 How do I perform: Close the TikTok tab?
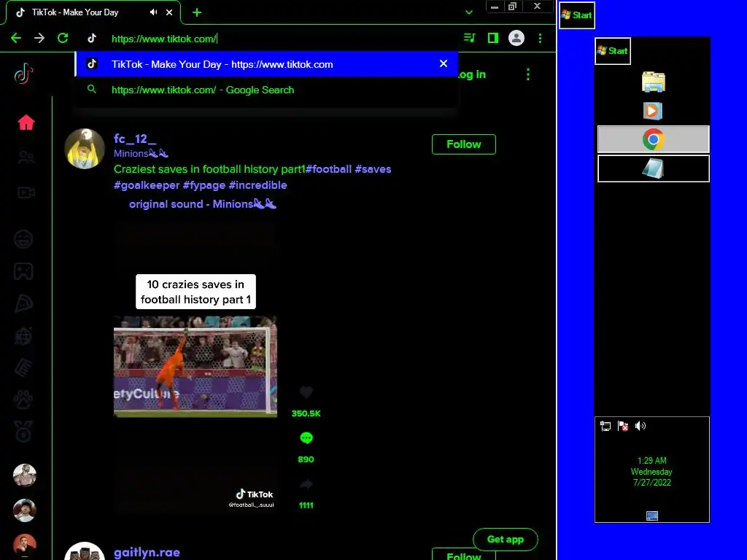click(x=169, y=12)
